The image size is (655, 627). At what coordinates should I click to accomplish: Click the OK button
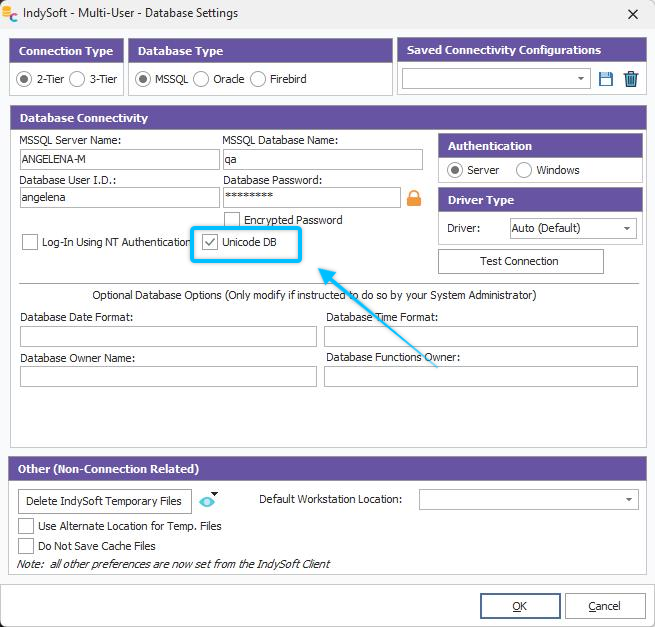[x=519, y=606]
